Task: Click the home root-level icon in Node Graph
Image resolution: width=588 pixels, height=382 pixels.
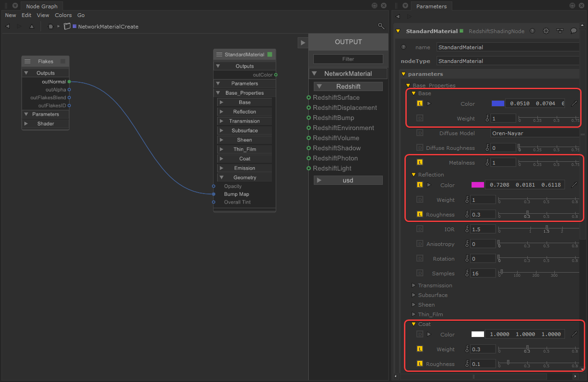Action: pyautogui.click(x=51, y=27)
